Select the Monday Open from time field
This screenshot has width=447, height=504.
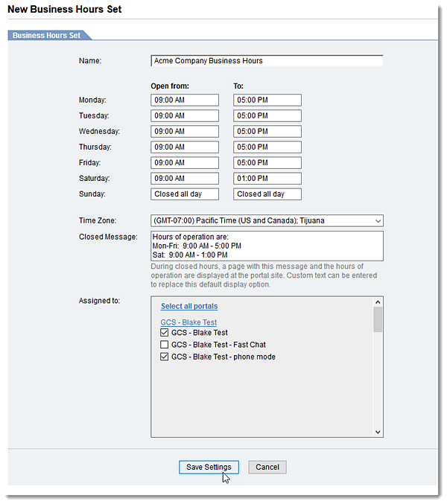pos(185,100)
